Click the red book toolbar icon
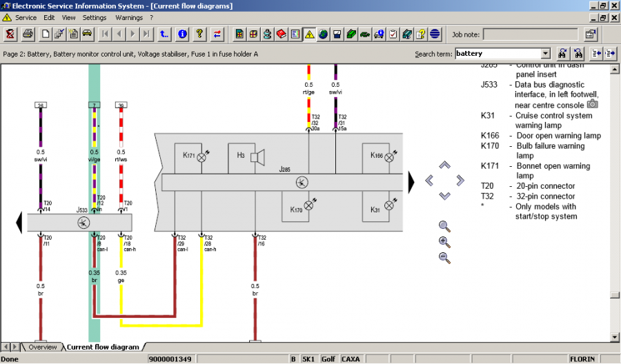This screenshot has width=621, height=364. 282,34
